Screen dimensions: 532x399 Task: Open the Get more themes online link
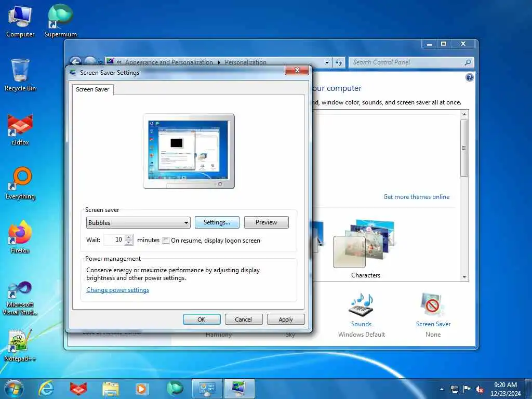416,197
